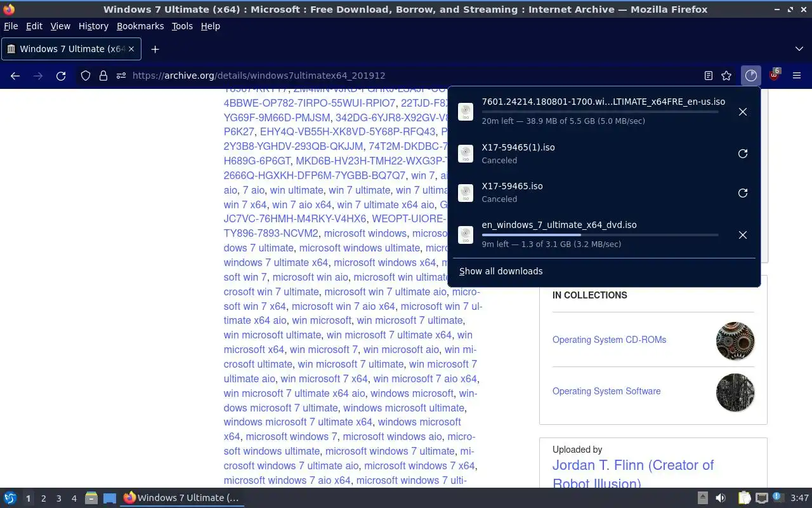This screenshot has width=812, height=508.
Task: Open the uBlock Origin extension icon
Action: (x=774, y=76)
